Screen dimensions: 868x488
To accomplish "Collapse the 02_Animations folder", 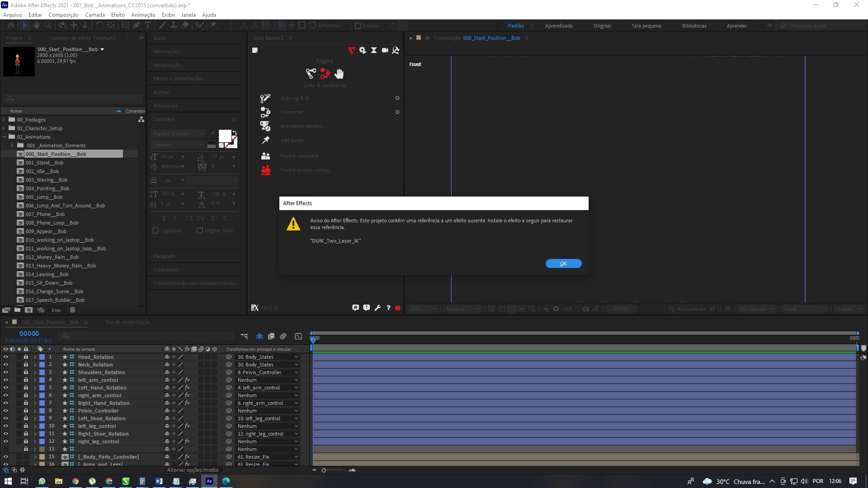I will click(x=4, y=136).
